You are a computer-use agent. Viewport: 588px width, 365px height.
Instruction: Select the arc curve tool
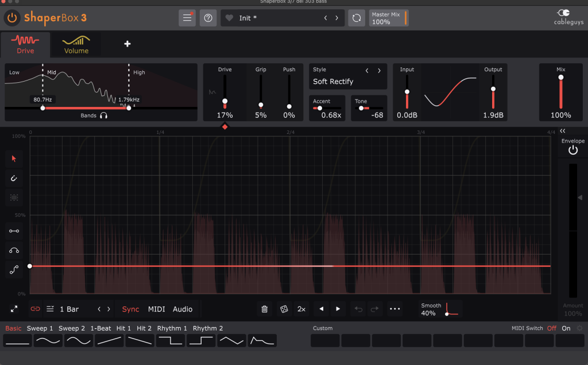click(x=14, y=251)
